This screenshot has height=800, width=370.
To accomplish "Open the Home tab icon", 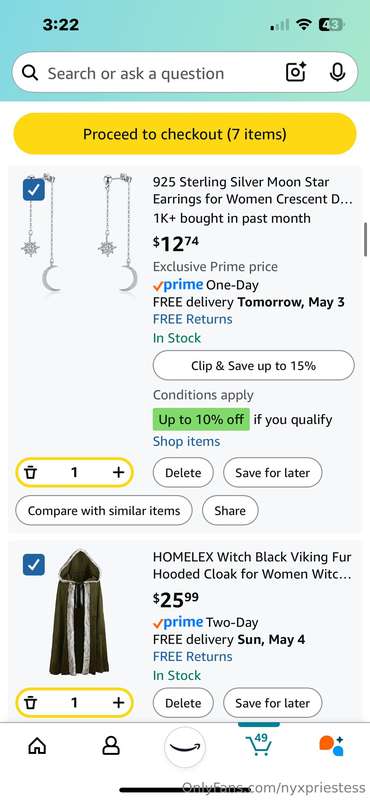I will coord(37,746).
